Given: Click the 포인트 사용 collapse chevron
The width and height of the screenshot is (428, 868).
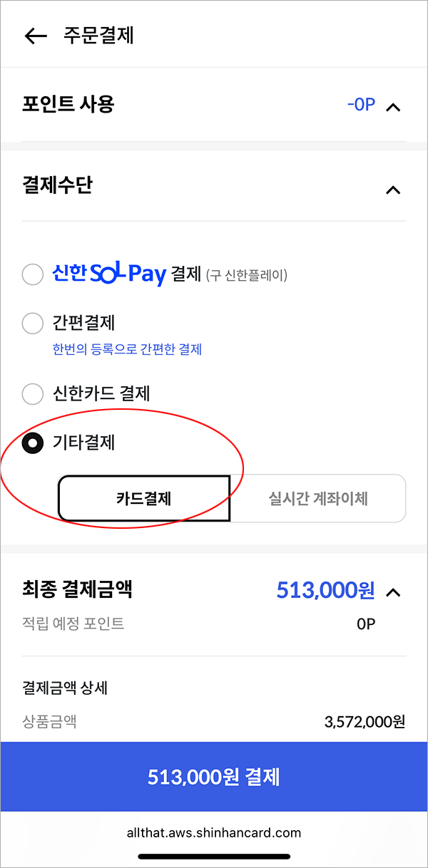Looking at the screenshot, I should pyautogui.click(x=393, y=105).
